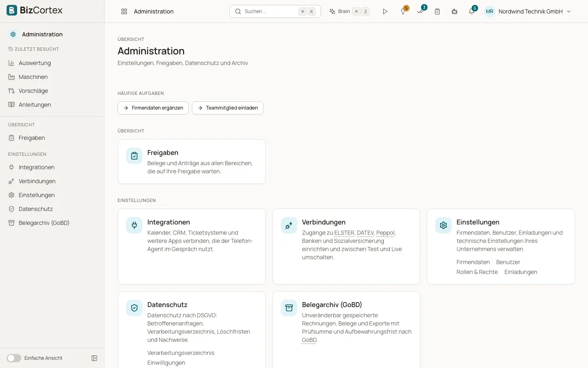Open Verbindungen in the sidebar
This screenshot has width=588, height=368.
point(52,181)
